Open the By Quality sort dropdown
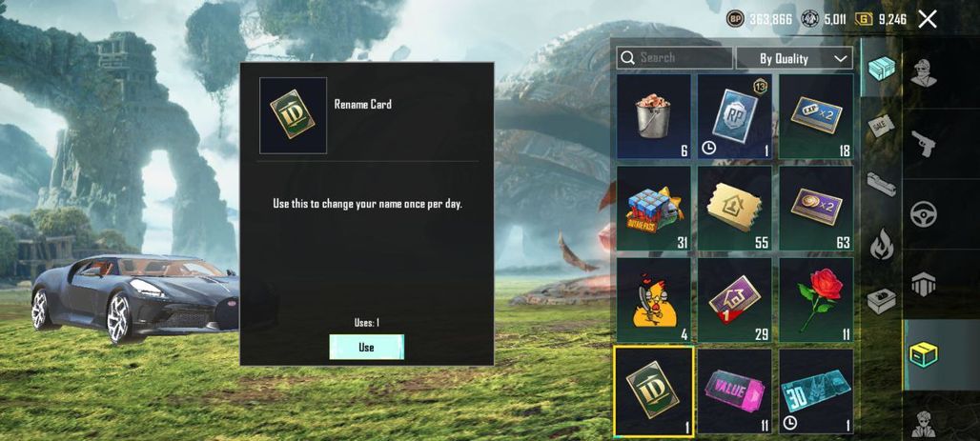980x441 pixels. tap(794, 58)
